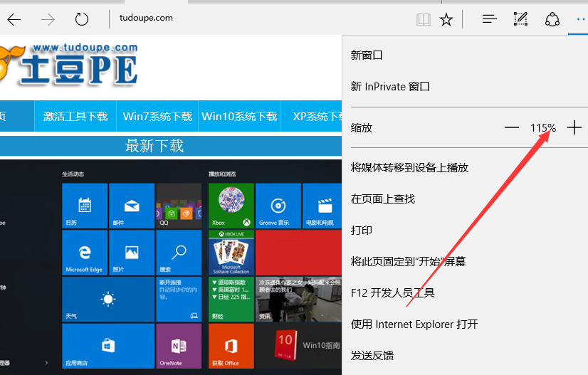Click the 应用商店 store tile
The height and width of the screenshot is (375, 588).
(108, 346)
